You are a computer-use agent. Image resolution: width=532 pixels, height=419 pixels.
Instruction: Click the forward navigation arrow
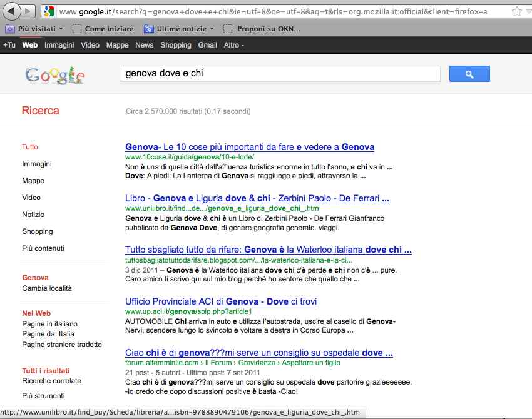point(29,11)
